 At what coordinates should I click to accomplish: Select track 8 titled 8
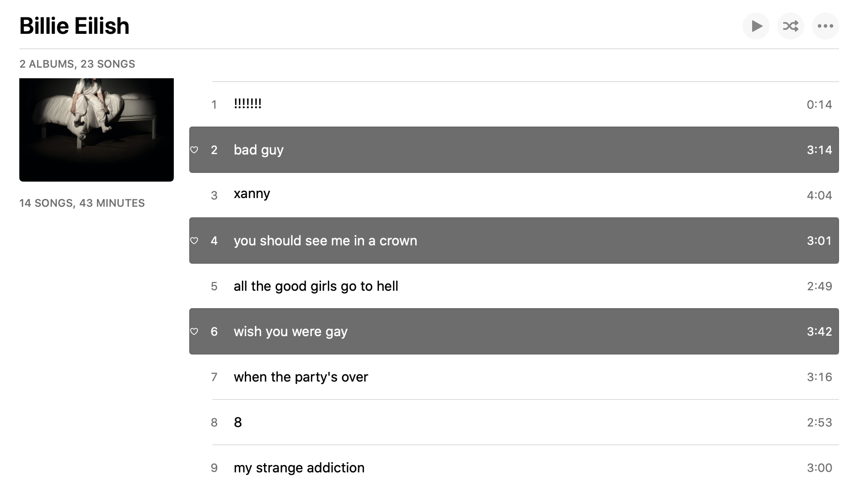tap(238, 422)
